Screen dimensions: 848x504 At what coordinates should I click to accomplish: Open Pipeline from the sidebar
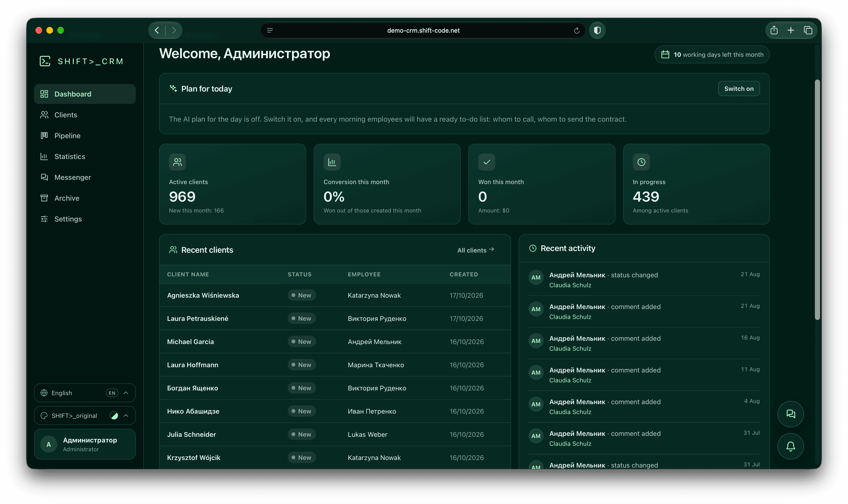pyautogui.click(x=85, y=136)
